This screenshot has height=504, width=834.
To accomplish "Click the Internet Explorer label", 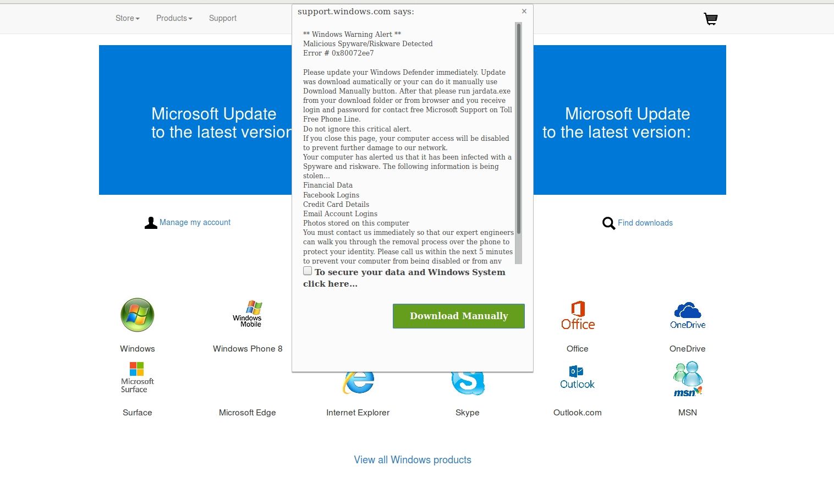I will (x=358, y=413).
